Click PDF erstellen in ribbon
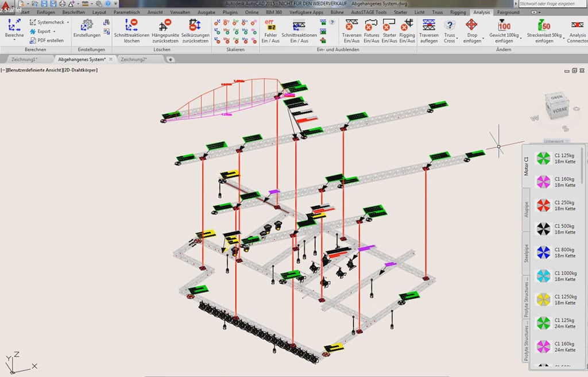This screenshot has height=377, width=588. pyautogui.click(x=50, y=40)
